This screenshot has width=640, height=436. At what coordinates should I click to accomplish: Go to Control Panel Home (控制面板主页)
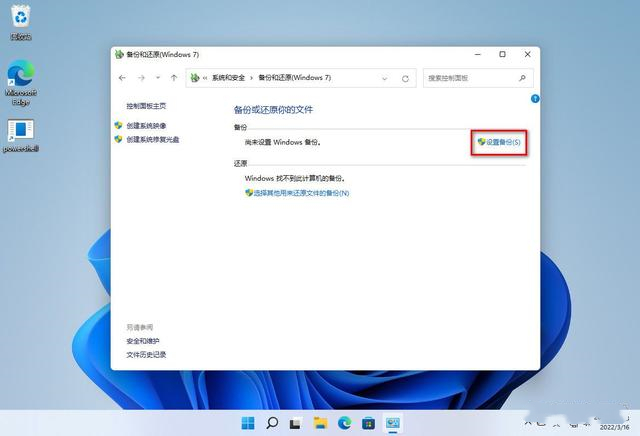click(146, 106)
